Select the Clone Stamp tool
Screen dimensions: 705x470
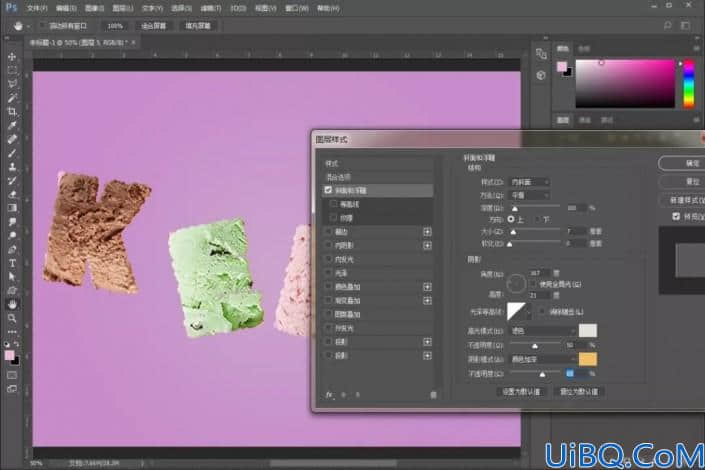point(12,167)
